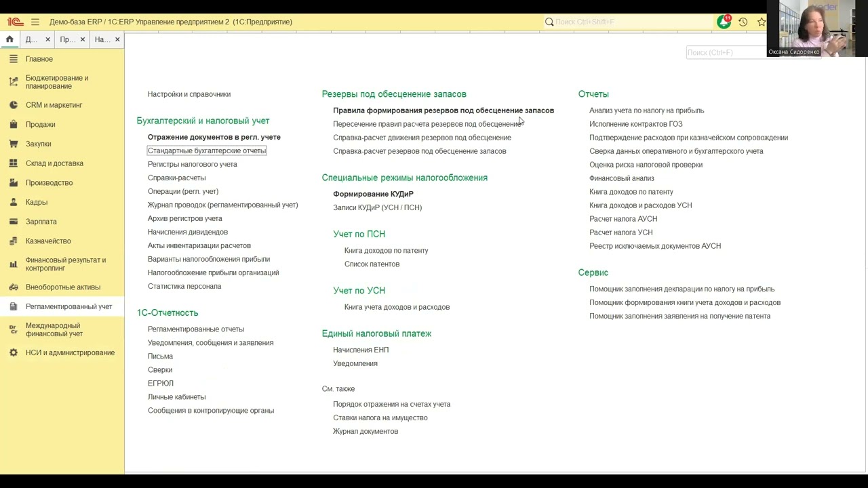Screen dimensions: 868x488
Task: Go to the home start page icon
Action: tap(9, 39)
